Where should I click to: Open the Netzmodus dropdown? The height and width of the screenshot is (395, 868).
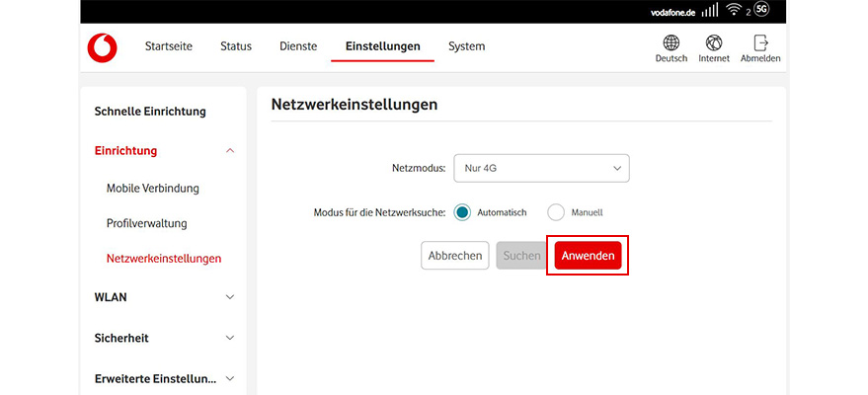point(541,169)
